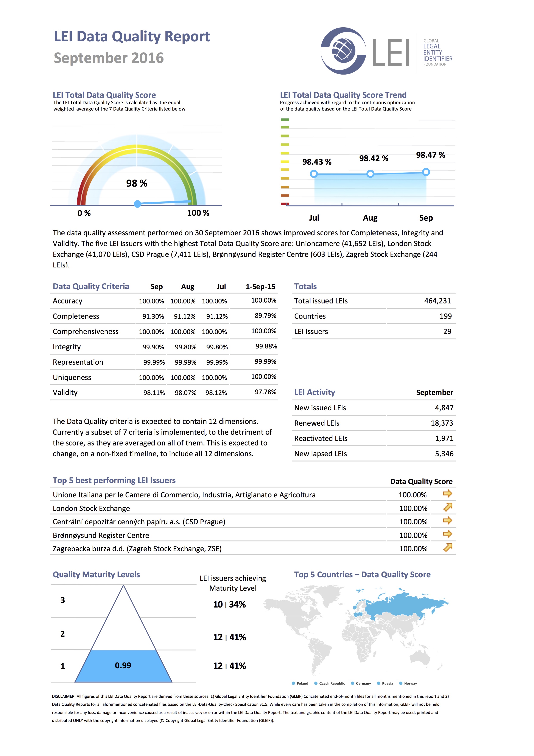Click the 98.43 % July trend label

click(x=317, y=162)
